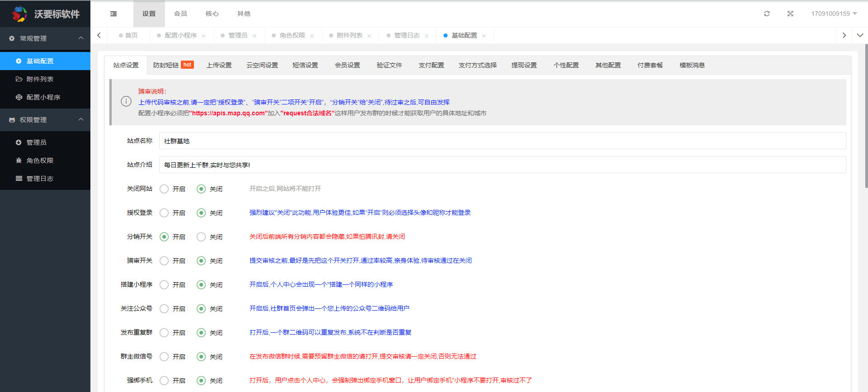Toggle the sidebar collapse menu icon

point(113,14)
